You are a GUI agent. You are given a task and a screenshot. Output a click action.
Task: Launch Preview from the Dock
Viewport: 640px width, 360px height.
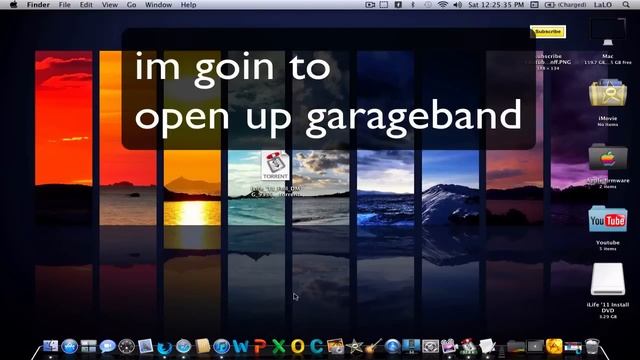(145, 347)
